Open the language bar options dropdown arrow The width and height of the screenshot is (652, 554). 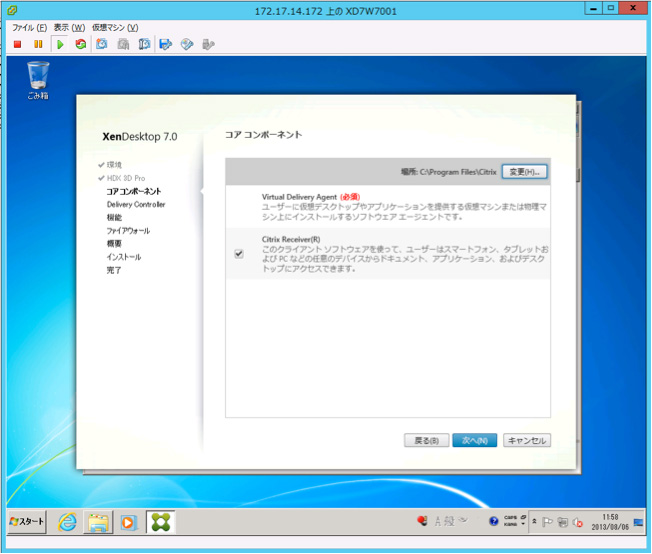point(524,524)
